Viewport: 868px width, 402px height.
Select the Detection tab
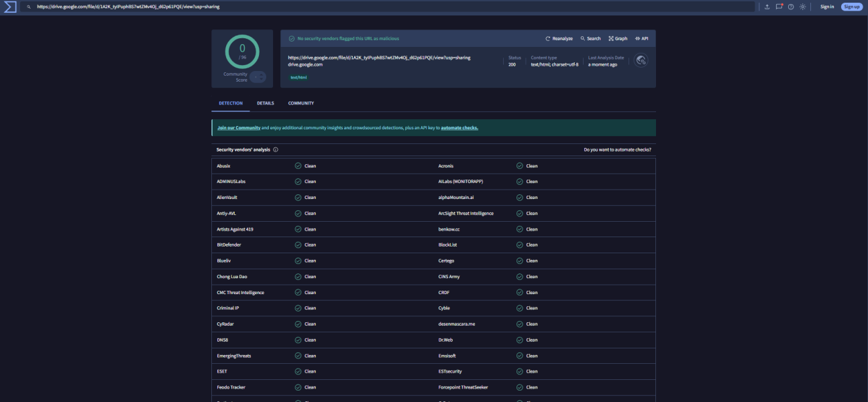(231, 103)
